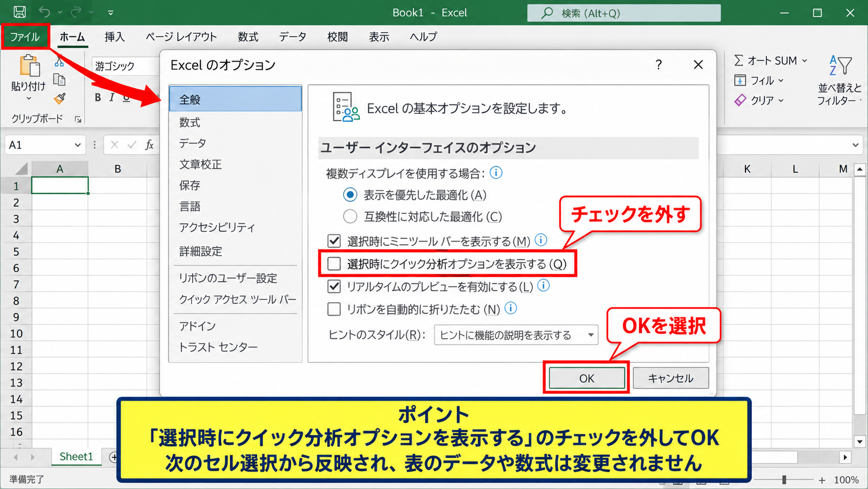This screenshot has width=868, height=489.
Task: Switch to the ページレイアウト tab
Action: [181, 37]
